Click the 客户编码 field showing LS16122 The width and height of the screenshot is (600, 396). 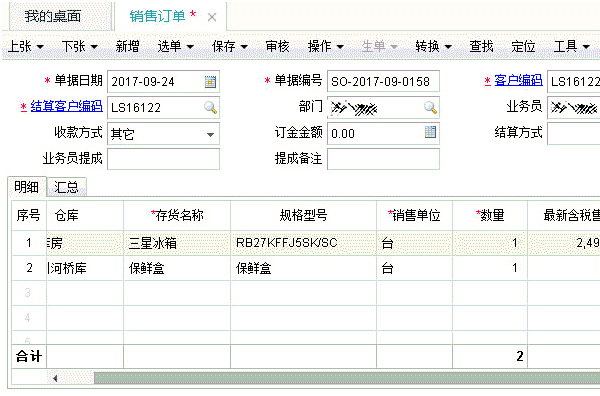click(x=574, y=81)
